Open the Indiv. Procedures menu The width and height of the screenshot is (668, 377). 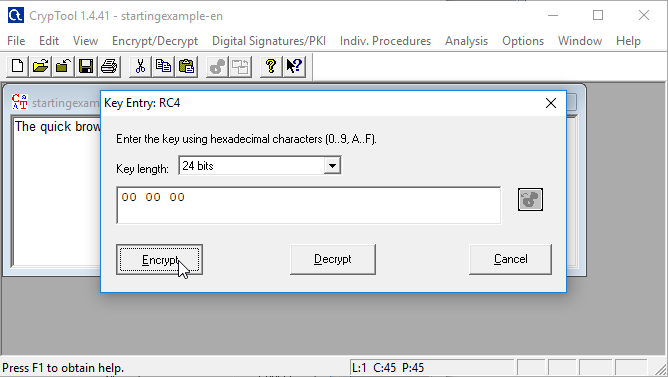click(386, 41)
